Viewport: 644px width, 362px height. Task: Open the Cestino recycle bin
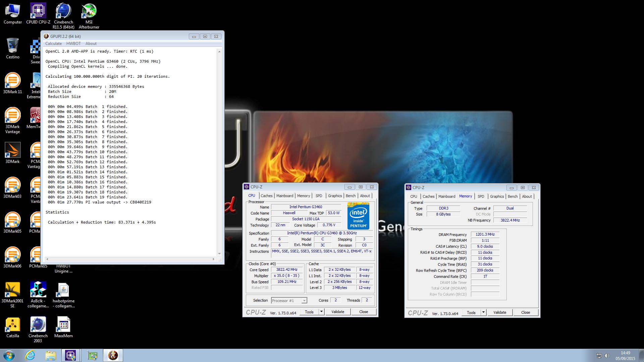pyautogui.click(x=13, y=49)
